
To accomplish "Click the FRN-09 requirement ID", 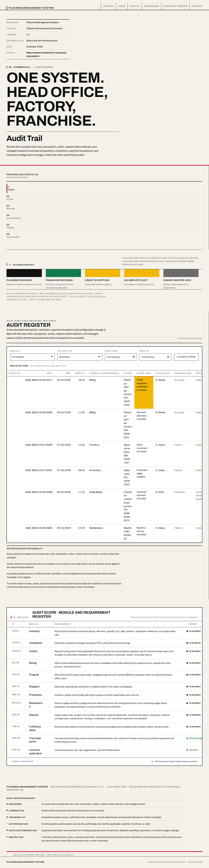I will coord(16,738).
